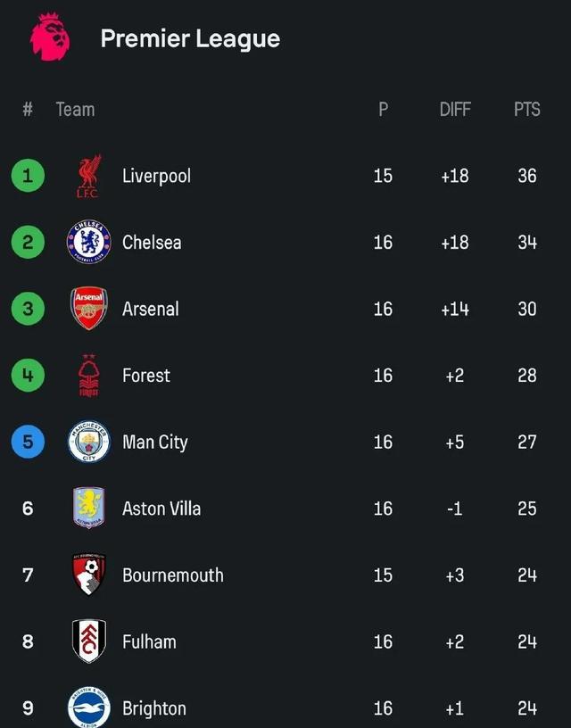Click the P matches-played column header
This screenshot has width=571, height=728.
tap(383, 110)
